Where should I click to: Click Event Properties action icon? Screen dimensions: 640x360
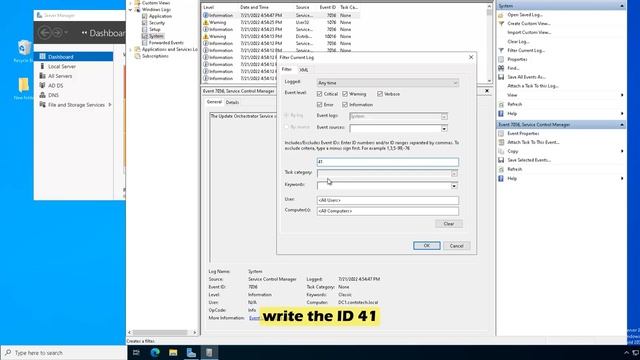[x=501, y=133]
